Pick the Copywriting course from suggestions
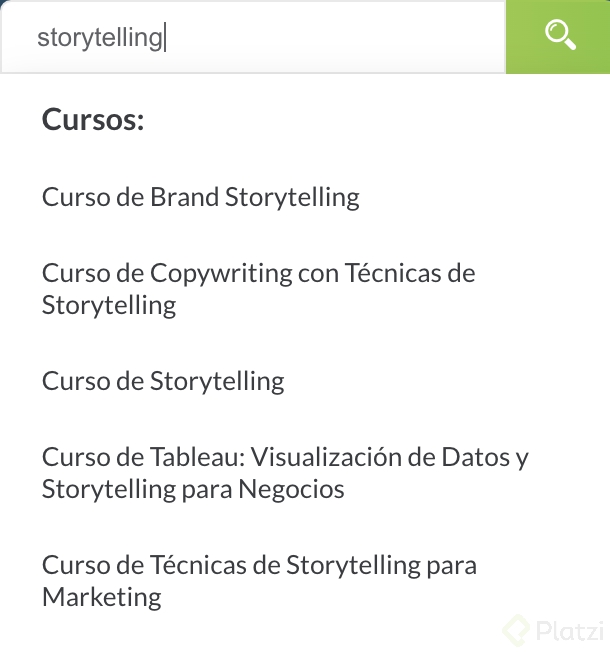 pos(258,273)
